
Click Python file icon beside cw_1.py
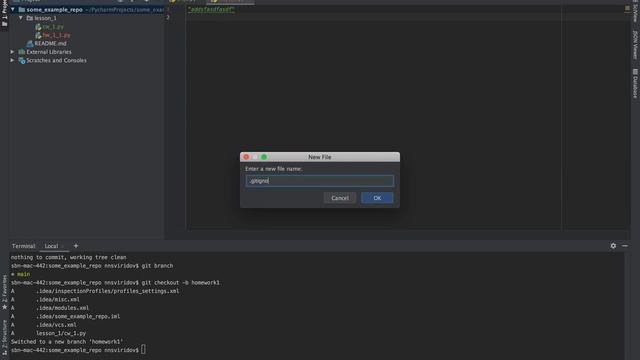click(38, 27)
